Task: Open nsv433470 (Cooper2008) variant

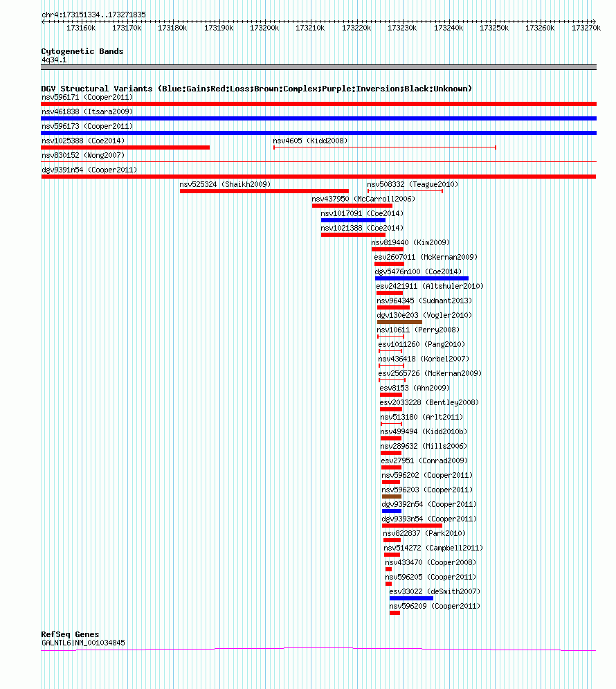Action: point(388,569)
